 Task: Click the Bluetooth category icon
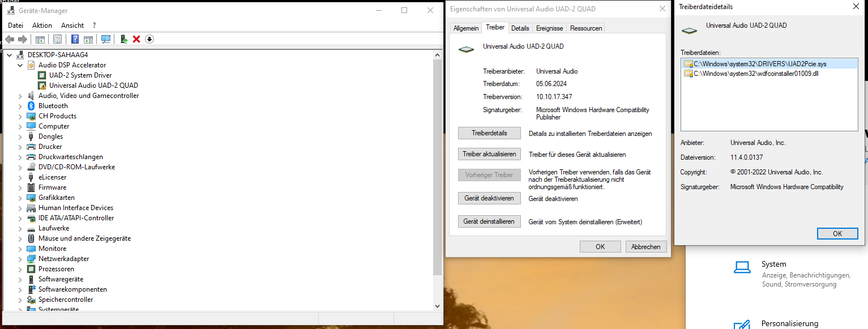pos(32,106)
